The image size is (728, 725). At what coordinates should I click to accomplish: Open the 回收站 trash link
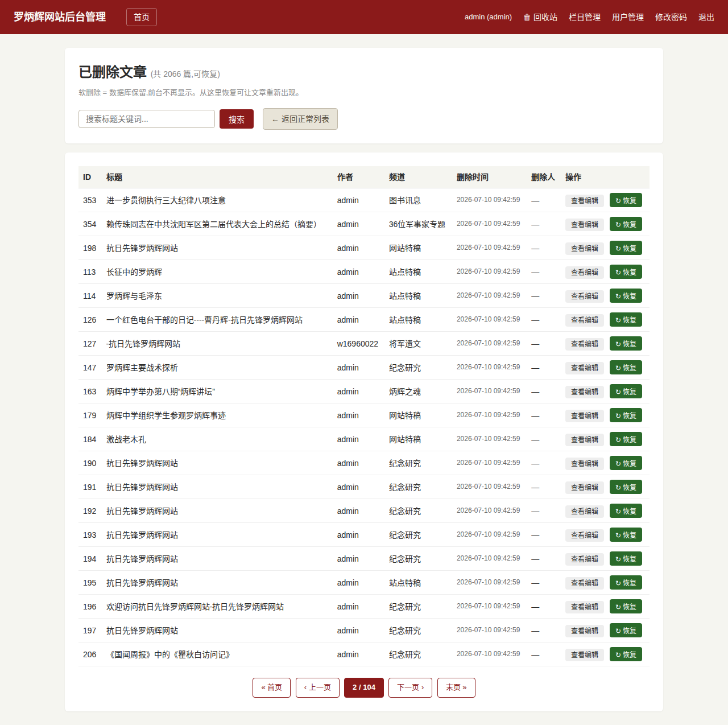540,17
